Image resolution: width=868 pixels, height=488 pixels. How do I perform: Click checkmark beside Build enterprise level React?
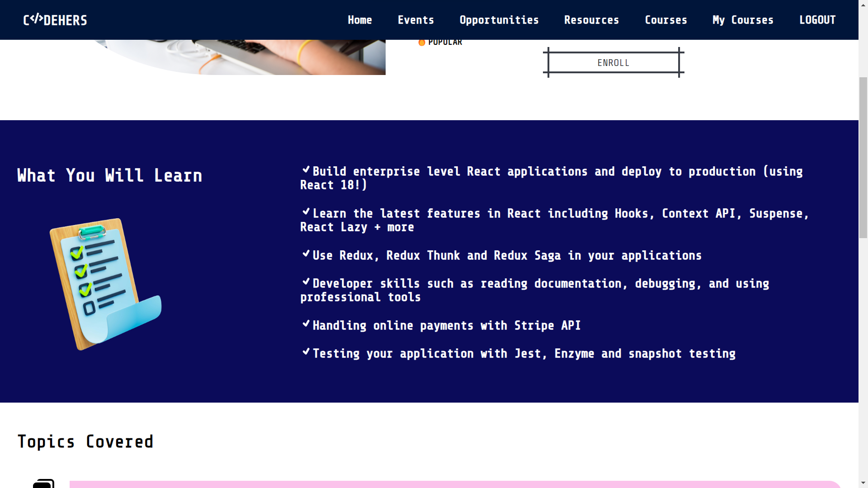click(x=306, y=170)
